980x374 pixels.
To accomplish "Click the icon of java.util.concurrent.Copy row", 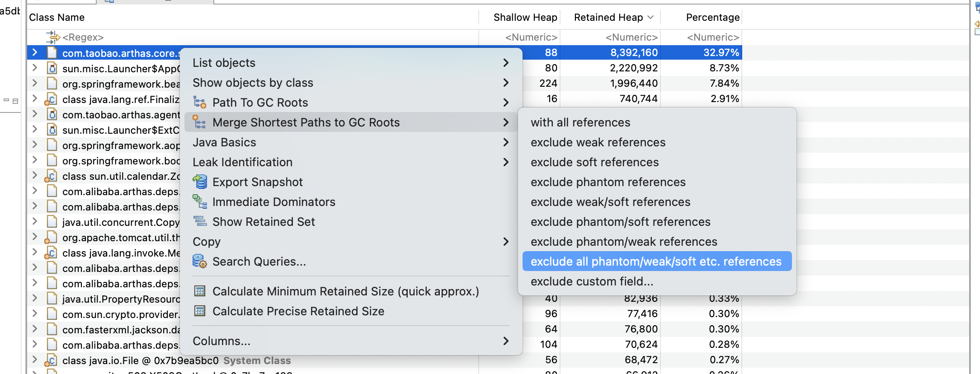I will pyautogui.click(x=52, y=222).
